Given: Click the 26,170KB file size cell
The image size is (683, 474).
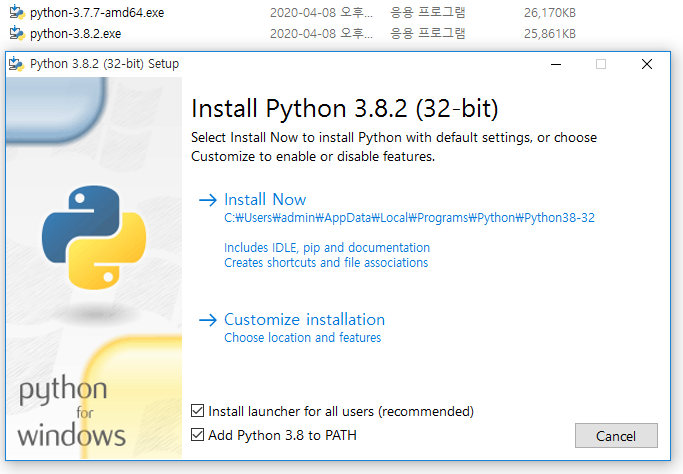Looking at the screenshot, I should point(550,13).
